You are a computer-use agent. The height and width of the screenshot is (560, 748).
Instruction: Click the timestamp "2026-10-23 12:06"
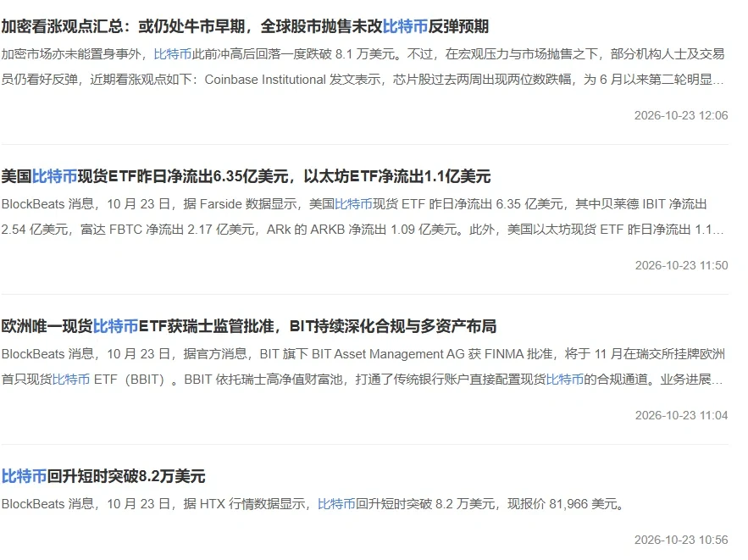681,115
